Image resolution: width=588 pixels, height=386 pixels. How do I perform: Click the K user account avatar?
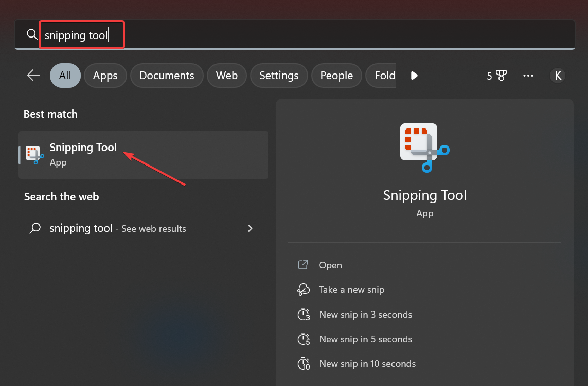tap(558, 76)
